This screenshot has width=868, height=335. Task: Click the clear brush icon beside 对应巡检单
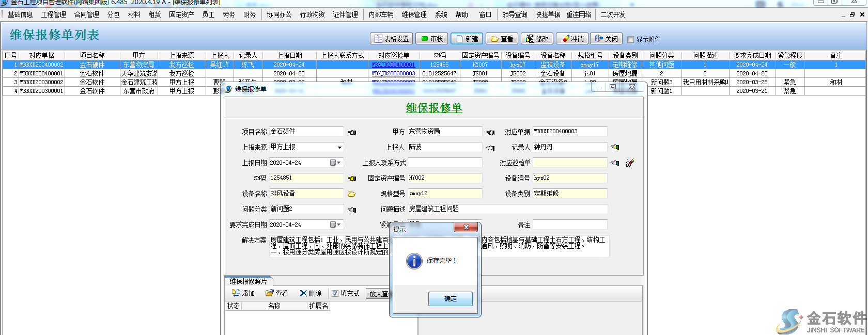(x=629, y=163)
